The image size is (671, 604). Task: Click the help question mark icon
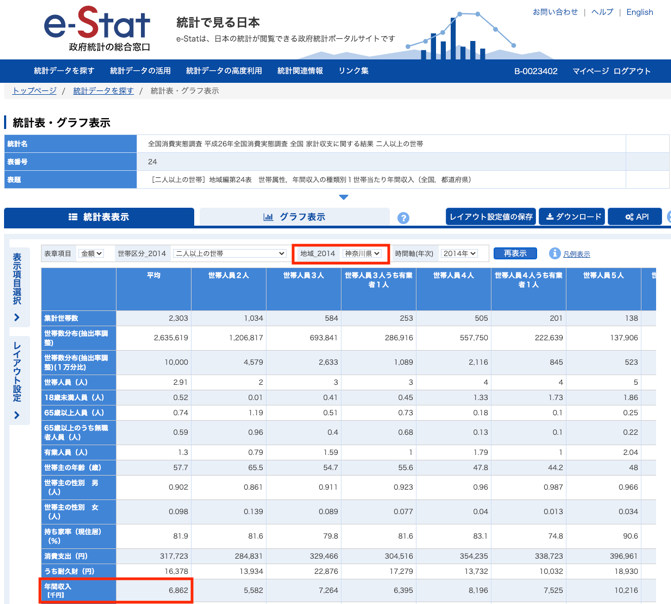coord(403,218)
